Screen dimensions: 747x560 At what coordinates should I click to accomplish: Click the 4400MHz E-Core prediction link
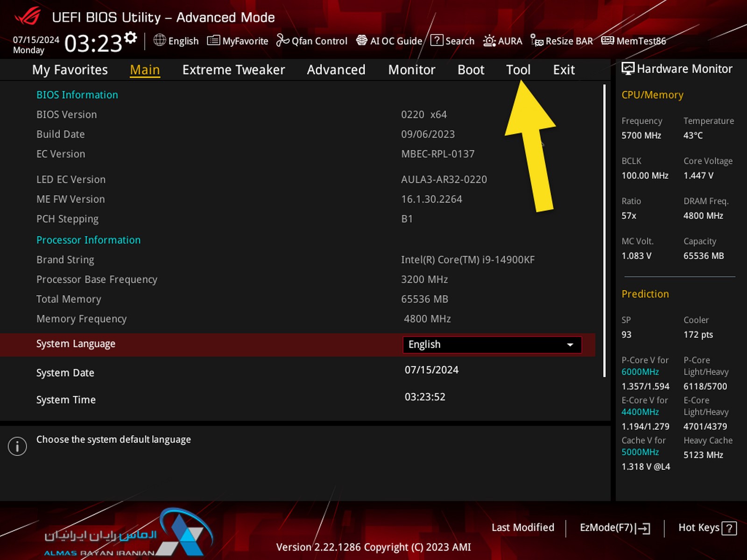(640, 412)
